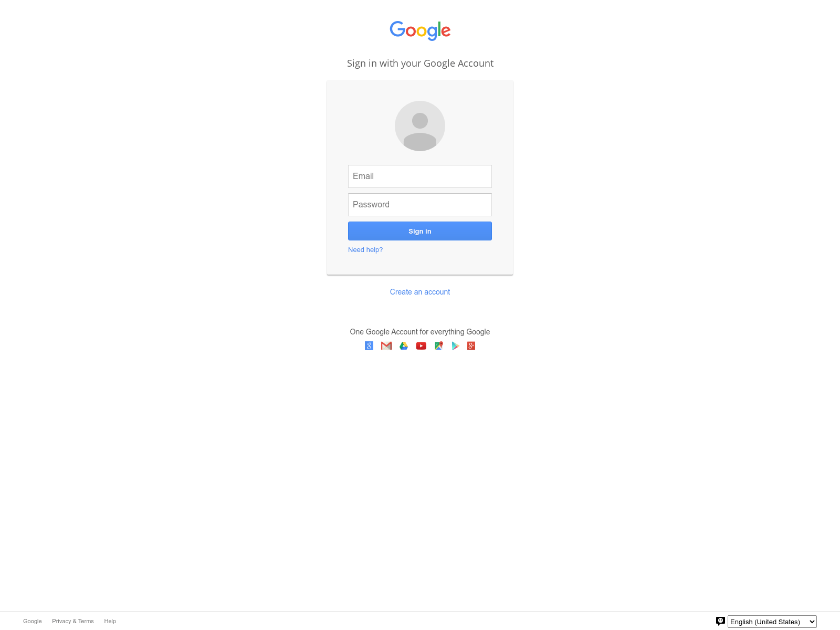Click the Help link in the footer

tap(110, 621)
